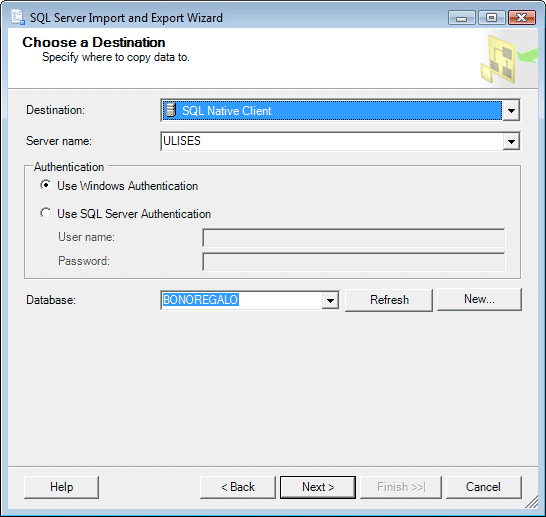
Task: Click the Choose a Destination heading
Action: pos(94,42)
